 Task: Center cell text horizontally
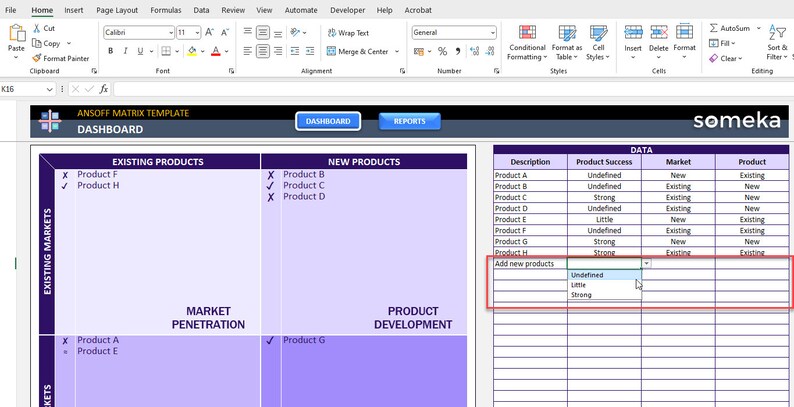(262, 51)
